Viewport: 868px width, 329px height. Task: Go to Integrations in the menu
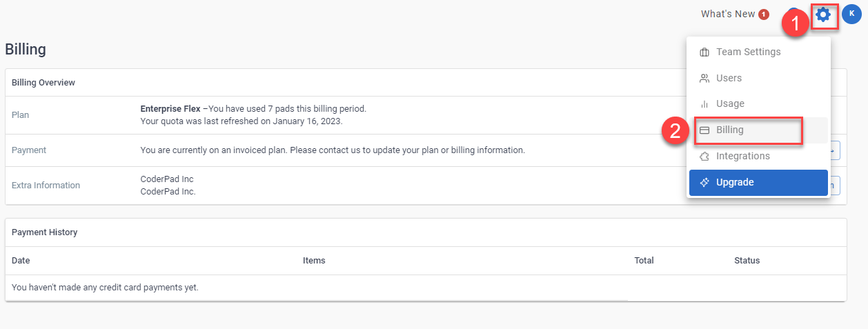[x=742, y=157]
